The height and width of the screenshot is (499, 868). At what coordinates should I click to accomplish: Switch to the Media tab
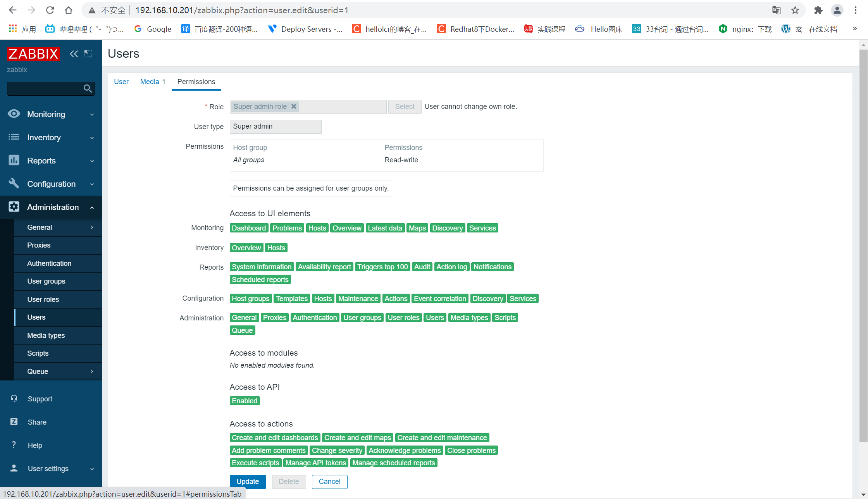pyautogui.click(x=152, y=82)
